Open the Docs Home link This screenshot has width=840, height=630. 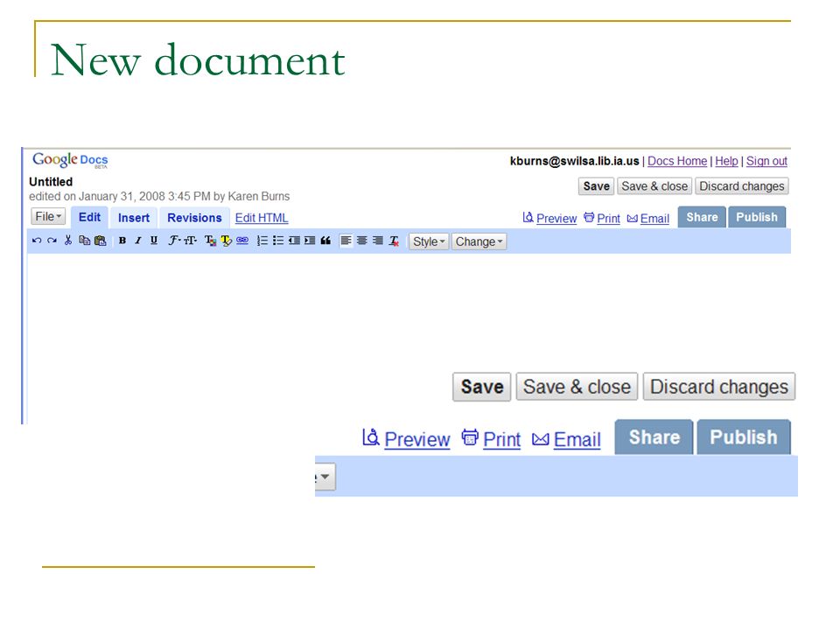click(677, 161)
